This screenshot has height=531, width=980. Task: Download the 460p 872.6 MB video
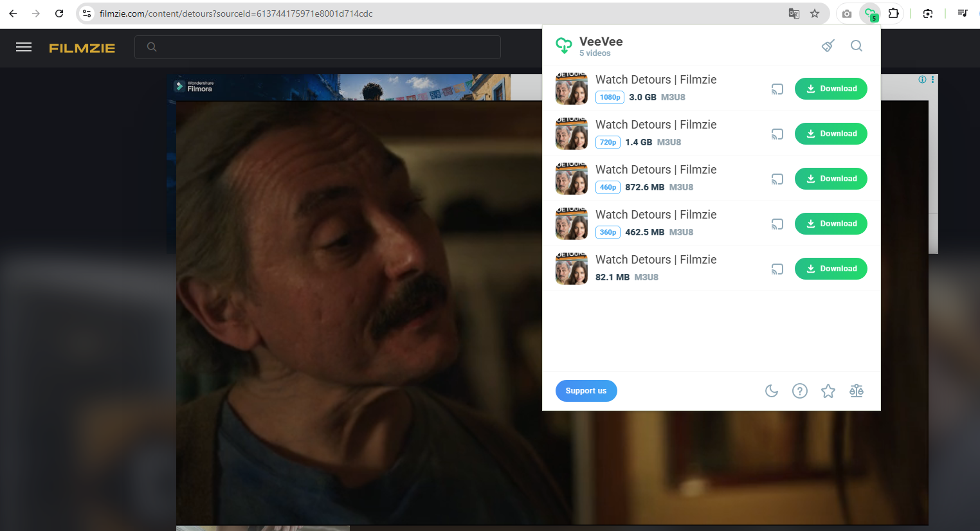click(831, 179)
